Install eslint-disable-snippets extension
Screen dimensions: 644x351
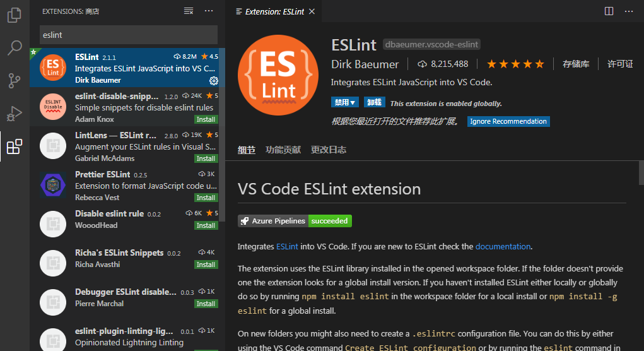point(206,119)
